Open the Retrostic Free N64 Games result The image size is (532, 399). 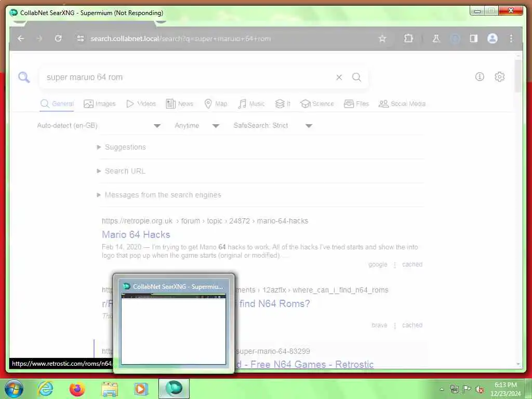click(x=305, y=364)
